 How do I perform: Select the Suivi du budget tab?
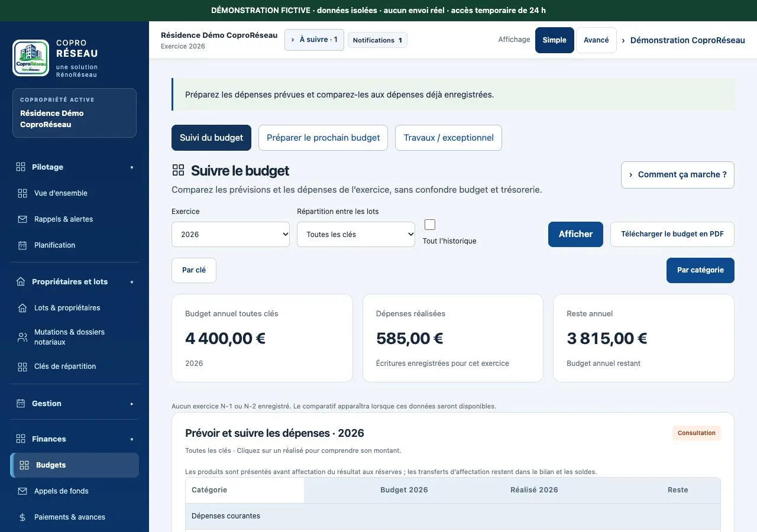pos(211,138)
